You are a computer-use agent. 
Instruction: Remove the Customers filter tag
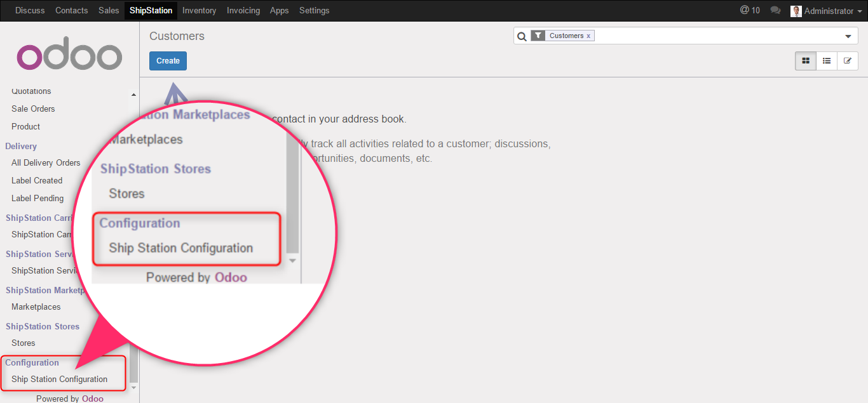point(588,36)
